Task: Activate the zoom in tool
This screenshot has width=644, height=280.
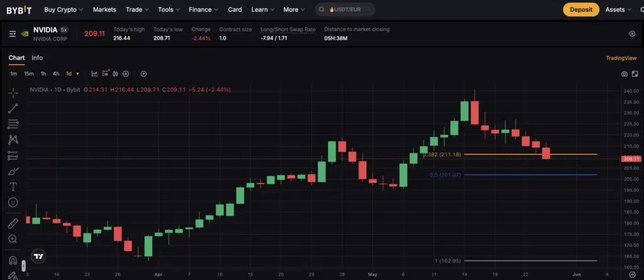Action: (x=13, y=239)
